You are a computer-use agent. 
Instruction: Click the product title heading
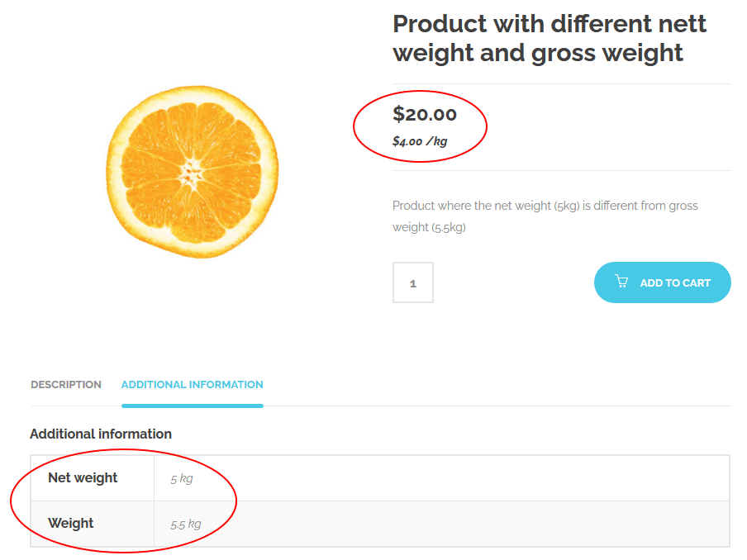[x=549, y=38]
